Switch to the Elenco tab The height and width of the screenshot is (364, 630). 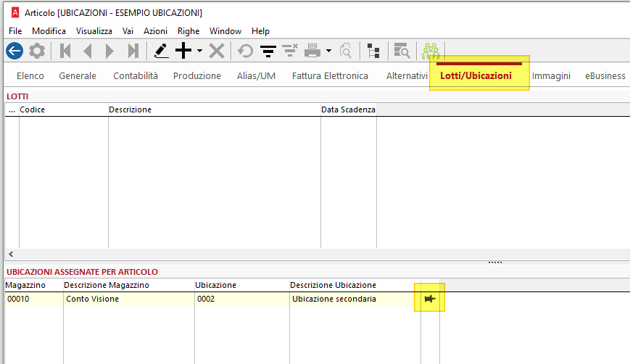(30, 76)
